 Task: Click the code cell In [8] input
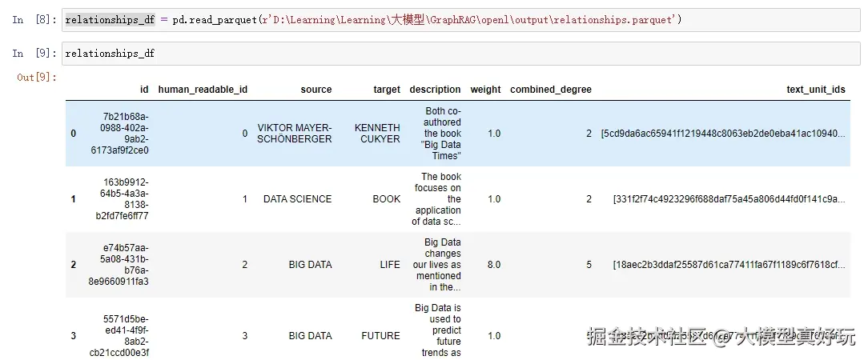[461, 20]
